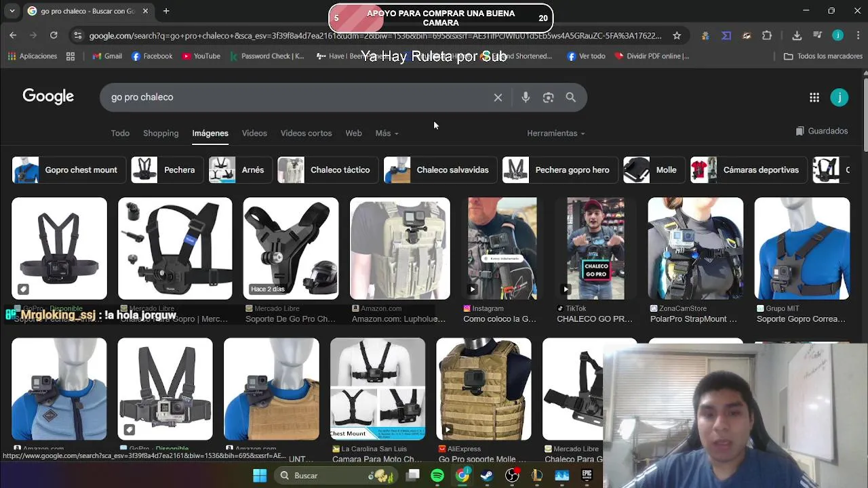
Task: Open the Google apps grid icon
Action: [x=814, y=98]
